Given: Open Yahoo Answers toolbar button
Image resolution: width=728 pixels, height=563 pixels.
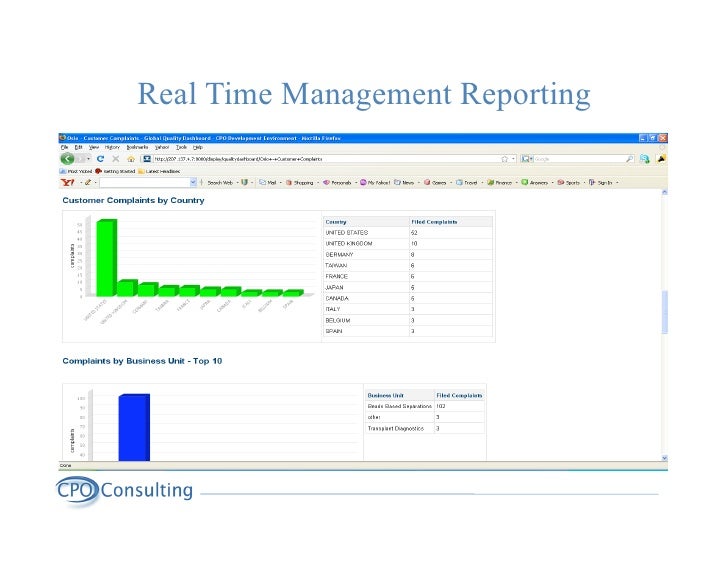Looking at the screenshot, I should point(534,182).
